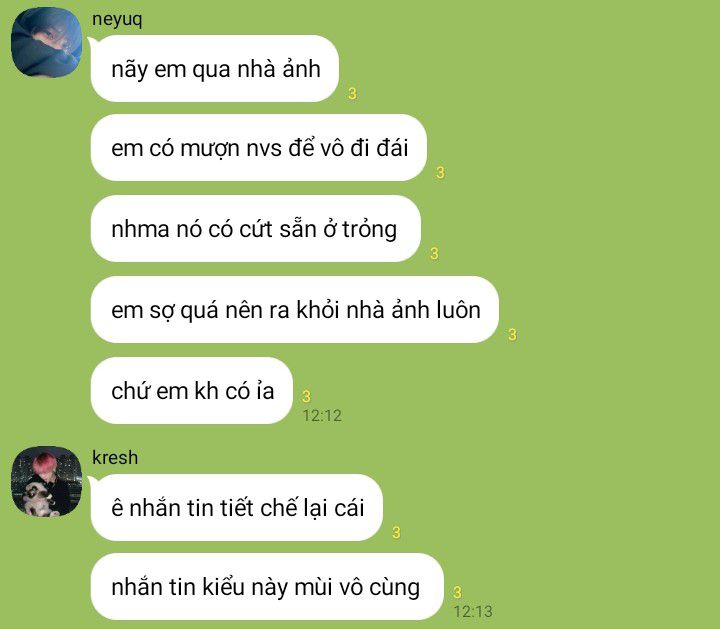The width and height of the screenshot is (720, 629).
Task: Select message "nhắn tin kiểu này mùi vô cùng"
Action: pyautogui.click(x=267, y=587)
